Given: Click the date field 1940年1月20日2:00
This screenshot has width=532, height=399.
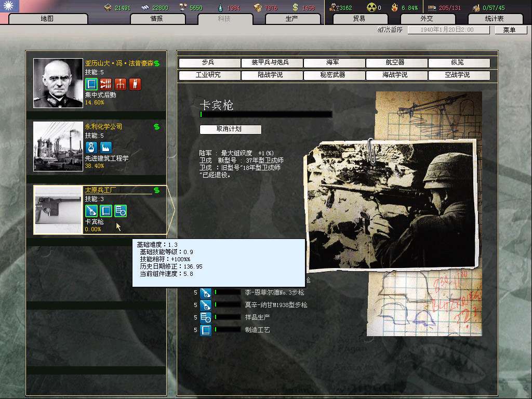Looking at the screenshot, I should tap(448, 30).
